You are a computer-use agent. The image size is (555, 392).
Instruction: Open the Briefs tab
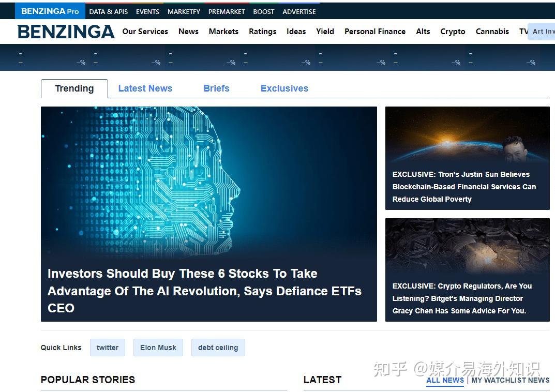coord(216,88)
